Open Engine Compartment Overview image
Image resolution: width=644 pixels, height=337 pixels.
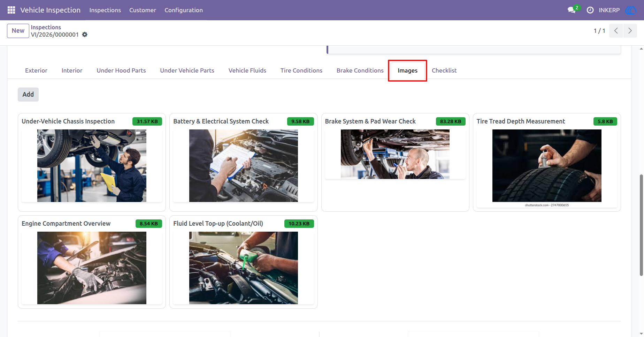[92, 268]
